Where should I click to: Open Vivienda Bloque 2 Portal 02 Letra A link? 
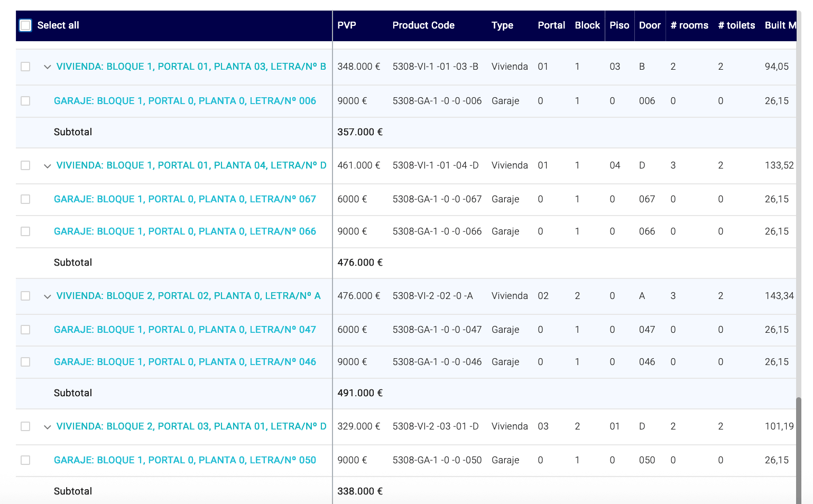(188, 296)
